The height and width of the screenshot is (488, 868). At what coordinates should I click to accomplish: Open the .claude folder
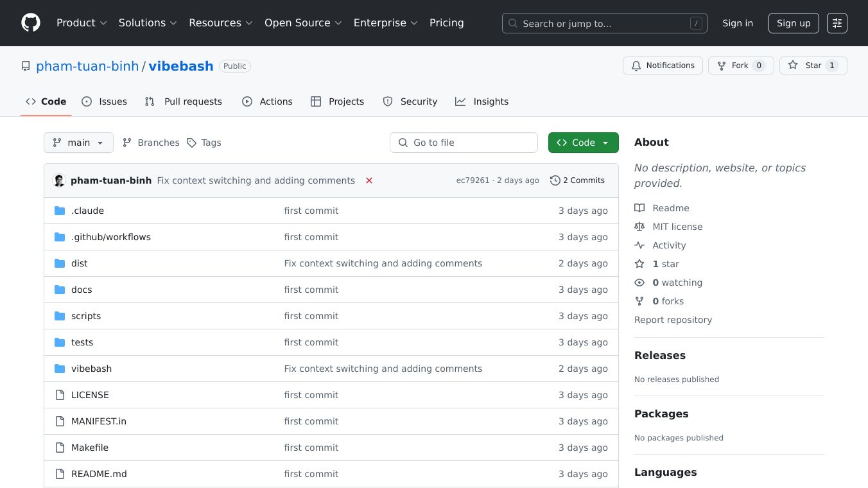click(87, 211)
